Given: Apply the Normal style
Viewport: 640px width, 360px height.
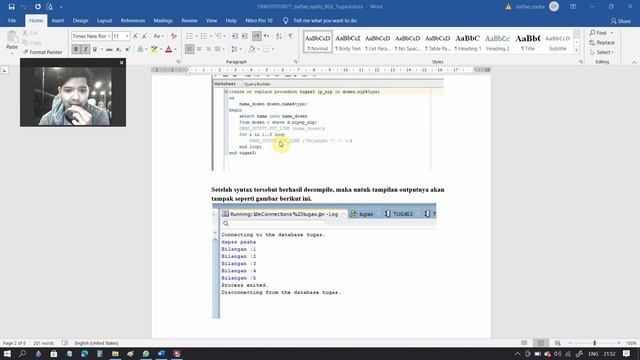Looking at the screenshot, I should pos(318,42).
